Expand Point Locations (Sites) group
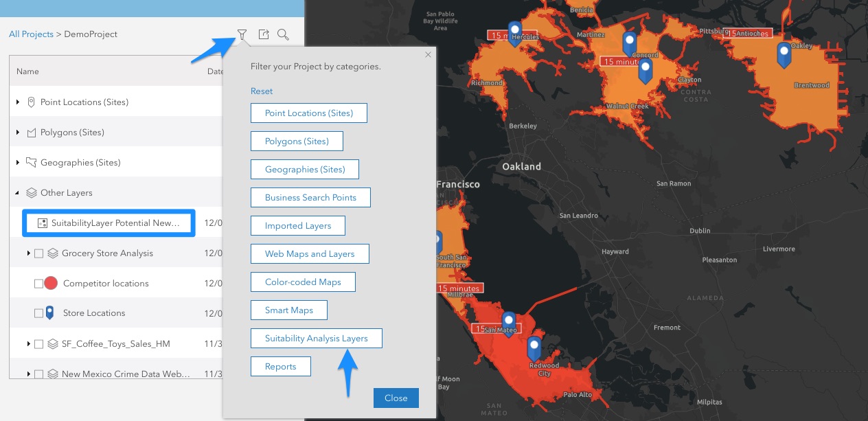The height and width of the screenshot is (421, 868). tap(18, 102)
